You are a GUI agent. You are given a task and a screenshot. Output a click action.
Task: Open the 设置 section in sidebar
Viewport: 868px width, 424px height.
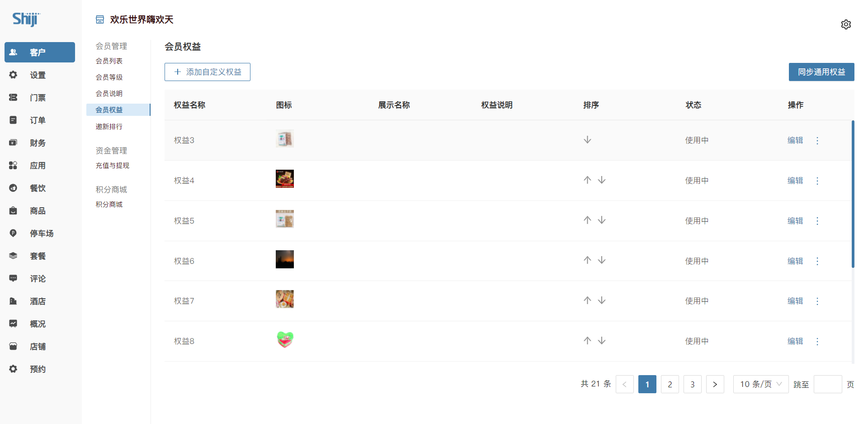(40, 75)
